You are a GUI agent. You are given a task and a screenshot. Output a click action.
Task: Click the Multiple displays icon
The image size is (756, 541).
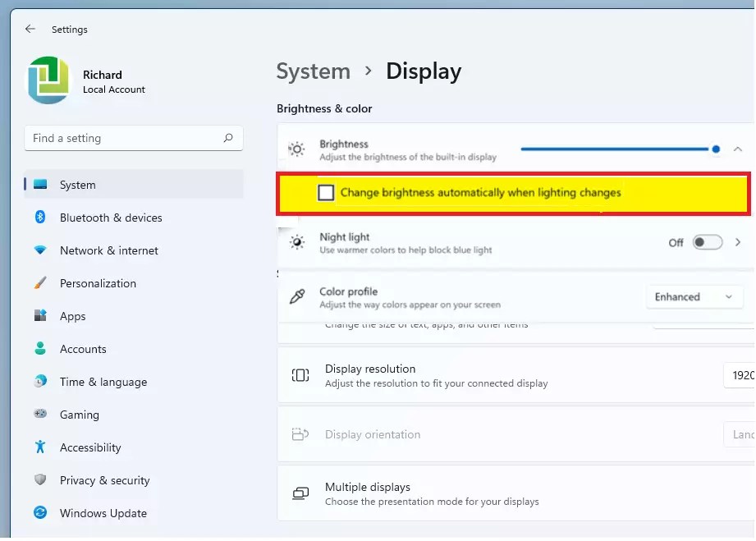(x=300, y=493)
